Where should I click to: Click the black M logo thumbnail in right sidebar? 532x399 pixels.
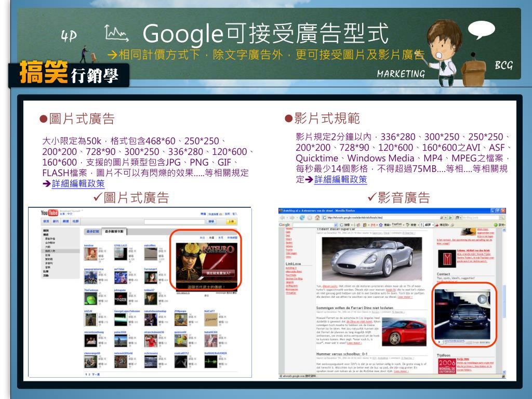(x=446, y=259)
